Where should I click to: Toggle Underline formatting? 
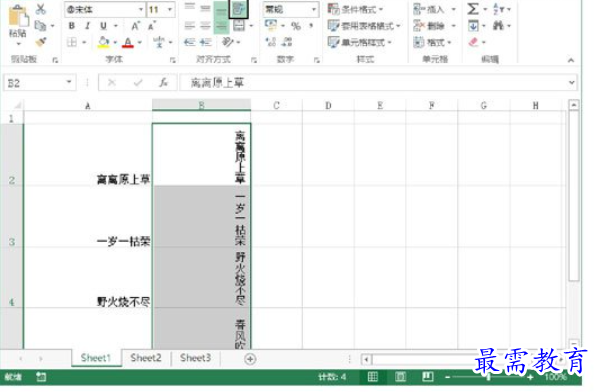103,26
